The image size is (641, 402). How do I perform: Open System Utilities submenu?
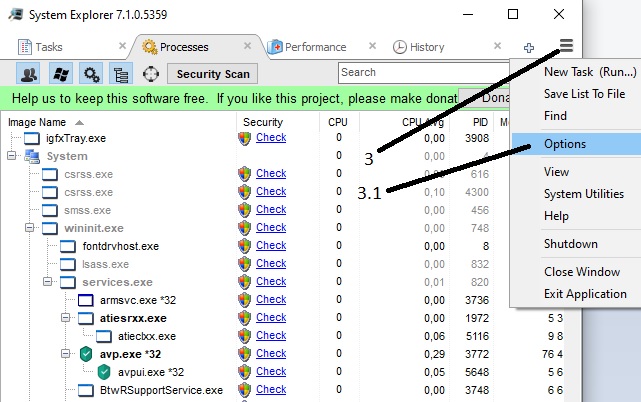pos(584,194)
